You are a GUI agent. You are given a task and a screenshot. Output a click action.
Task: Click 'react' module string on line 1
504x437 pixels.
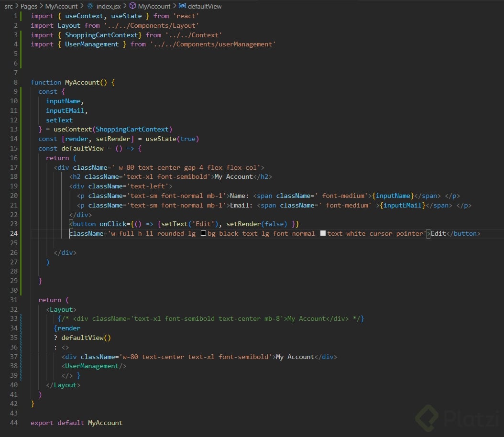(186, 16)
